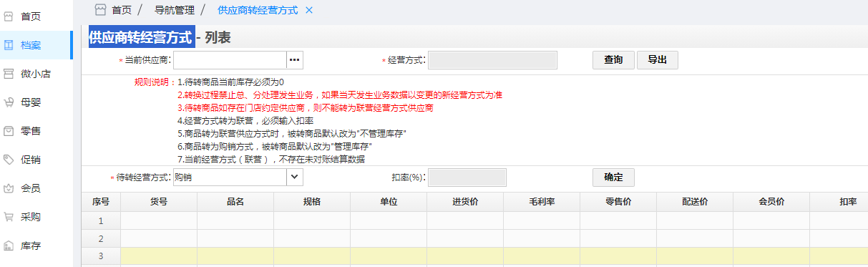The height and width of the screenshot is (267, 868).
Task: Click the 确定 confirm button
Action: (613, 177)
